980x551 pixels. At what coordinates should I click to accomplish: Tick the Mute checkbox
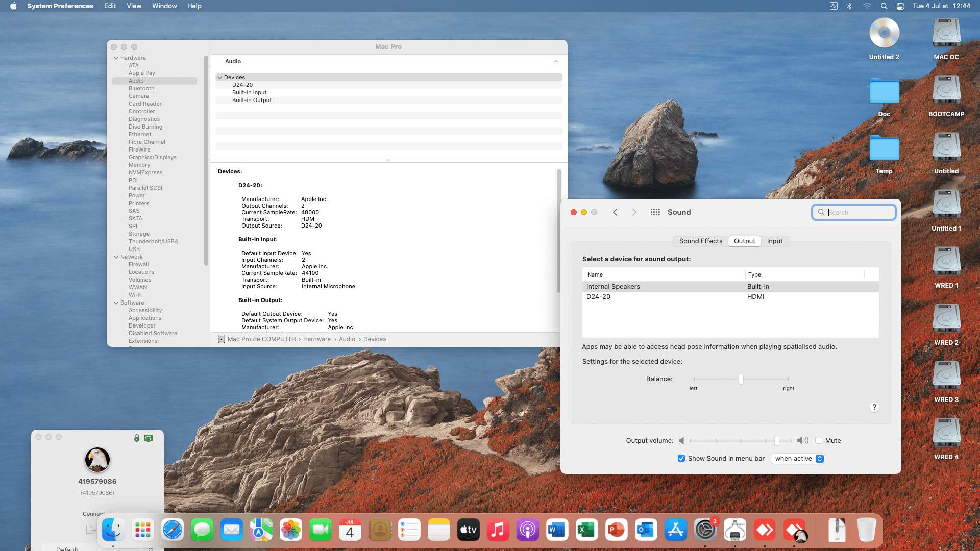pyautogui.click(x=819, y=440)
